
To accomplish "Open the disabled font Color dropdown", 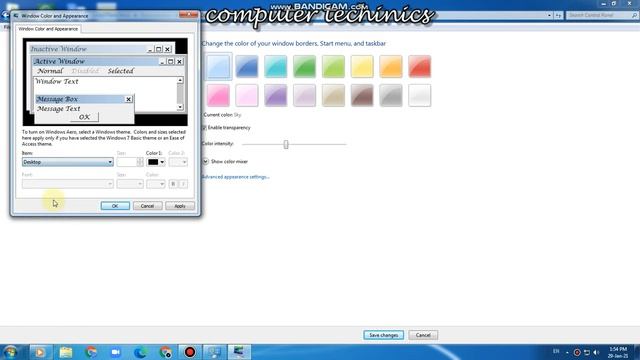I will [x=156, y=184].
